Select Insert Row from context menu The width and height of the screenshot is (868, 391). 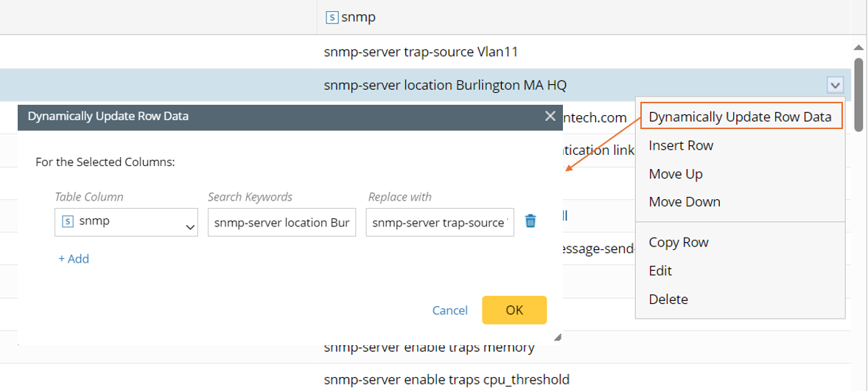click(681, 145)
